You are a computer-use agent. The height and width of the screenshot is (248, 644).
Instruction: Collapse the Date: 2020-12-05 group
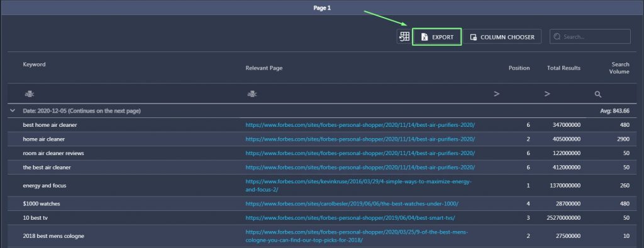click(x=13, y=111)
